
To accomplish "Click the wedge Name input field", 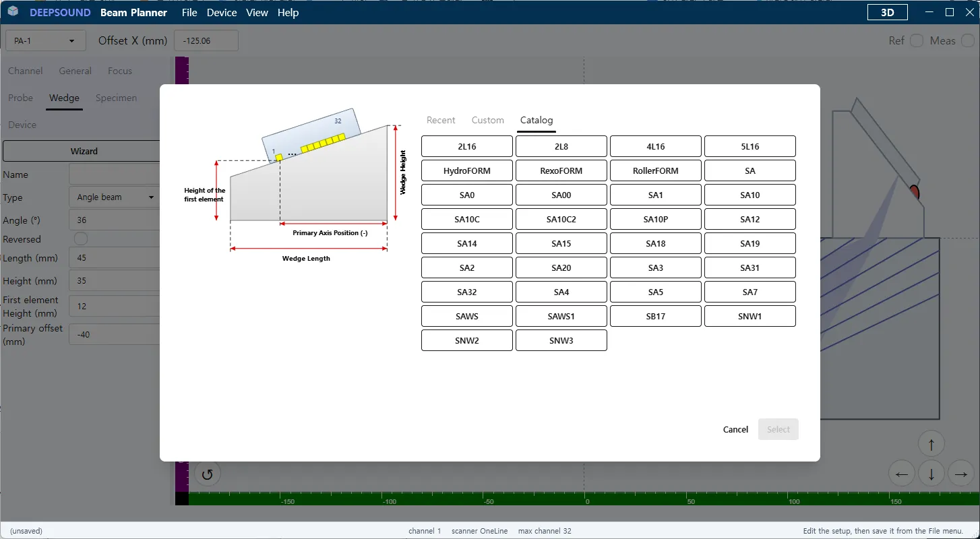I will [115, 175].
